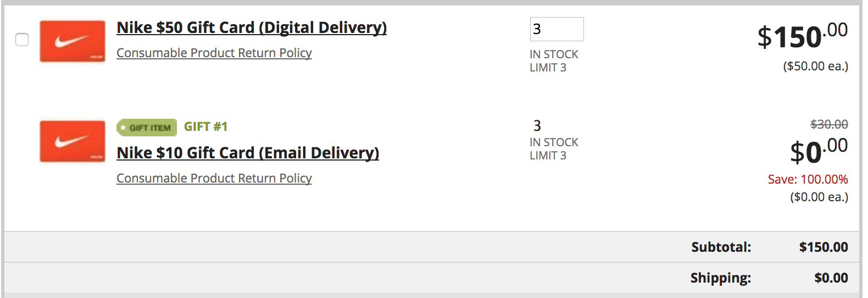Open Nike $10 Gift Card (Email Delivery) link
The height and width of the screenshot is (298, 868).
click(x=248, y=153)
